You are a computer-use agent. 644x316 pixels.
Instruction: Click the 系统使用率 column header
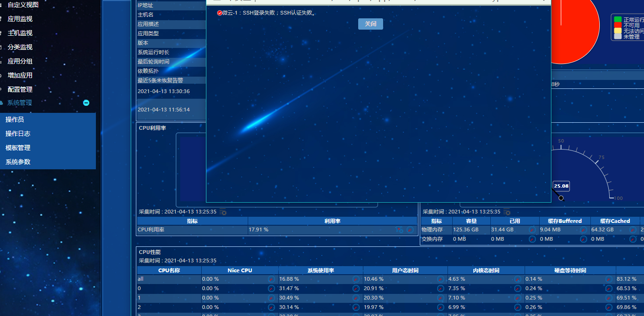coord(321,270)
